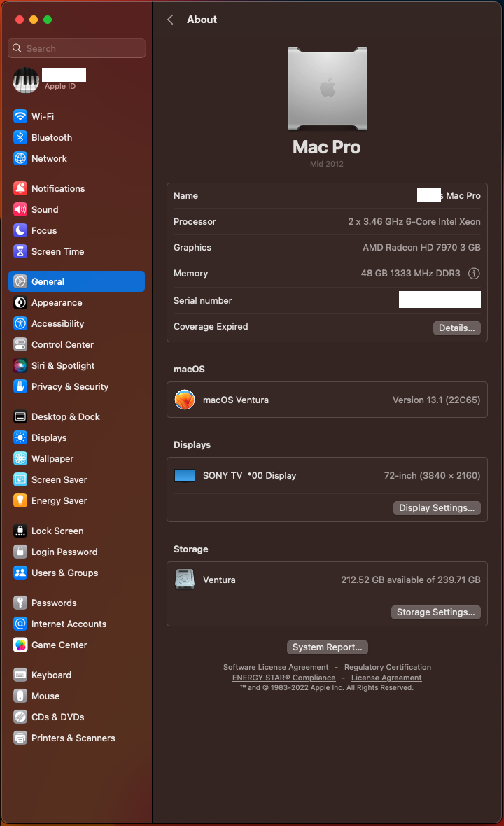Viewport: 504px width, 826px height.
Task: Click in the sidebar Search field
Action: point(77,48)
